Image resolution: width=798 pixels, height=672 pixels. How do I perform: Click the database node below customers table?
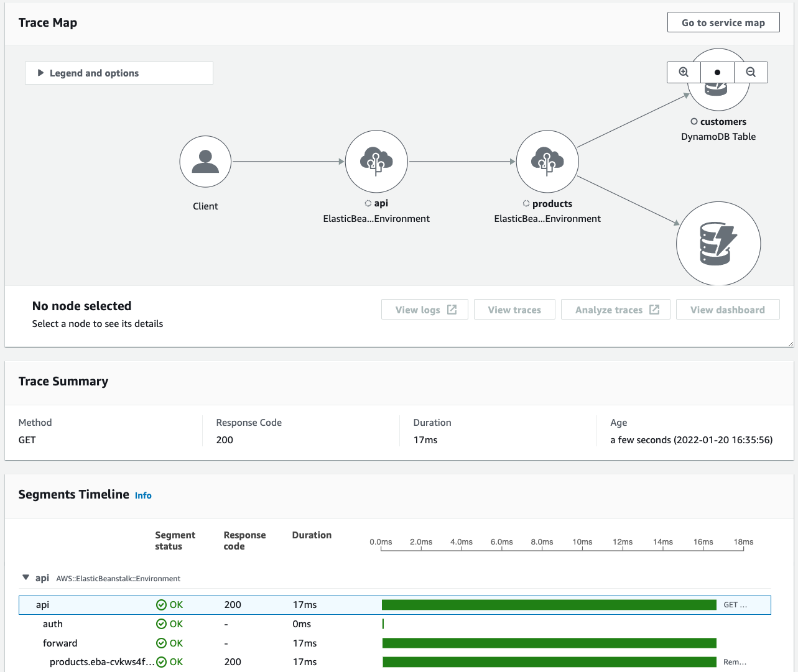718,243
